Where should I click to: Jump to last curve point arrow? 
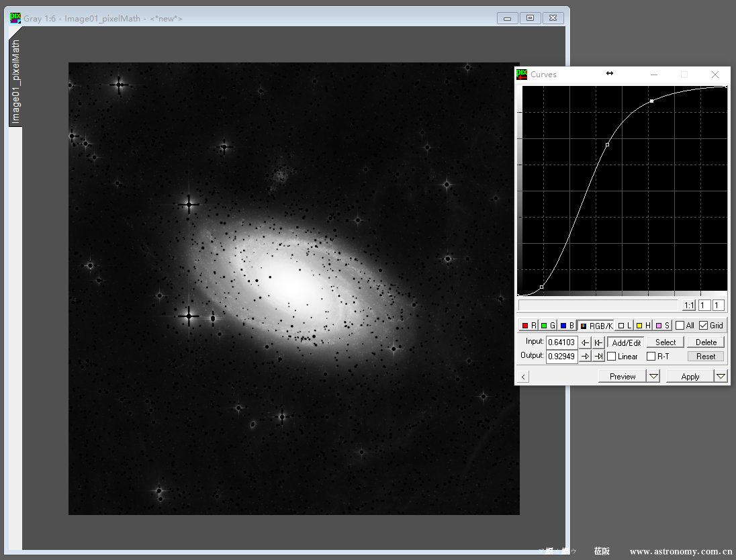(599, 357)
